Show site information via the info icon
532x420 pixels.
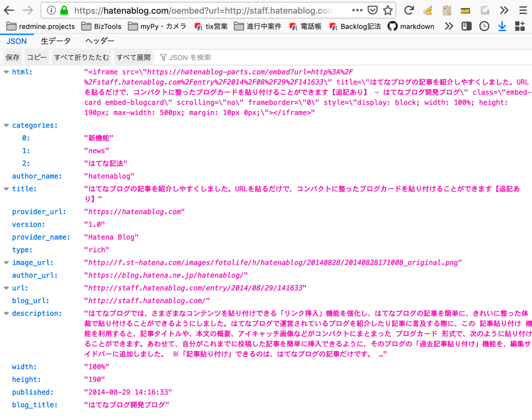51,10
